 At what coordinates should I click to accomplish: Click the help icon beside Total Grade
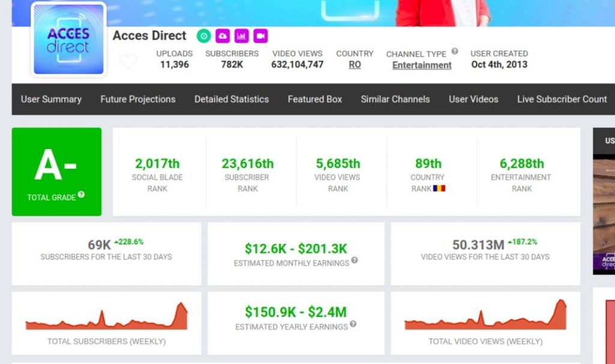click(81, 195)
